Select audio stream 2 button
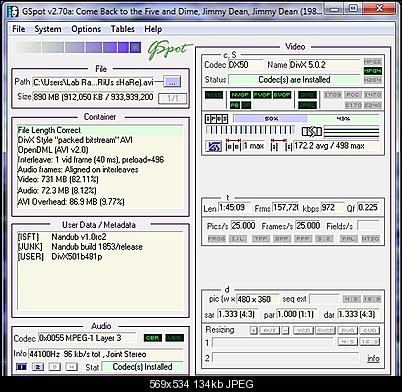Viewport: 402px width, 392px height. point(38,367)
